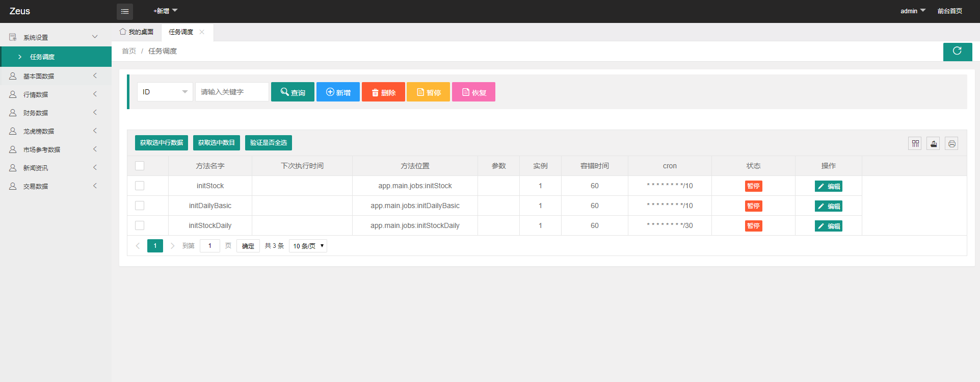Click the 确定 pagination button
The width and height of the screenshot is (980, 382).
tap(248, 246)
